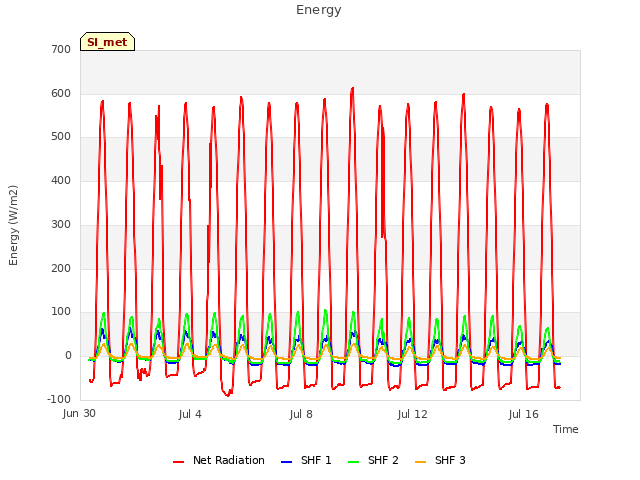This screenshot has height=480, width=640.
Task: Click the 700 y-axis tick label
Action: point(61,49)
